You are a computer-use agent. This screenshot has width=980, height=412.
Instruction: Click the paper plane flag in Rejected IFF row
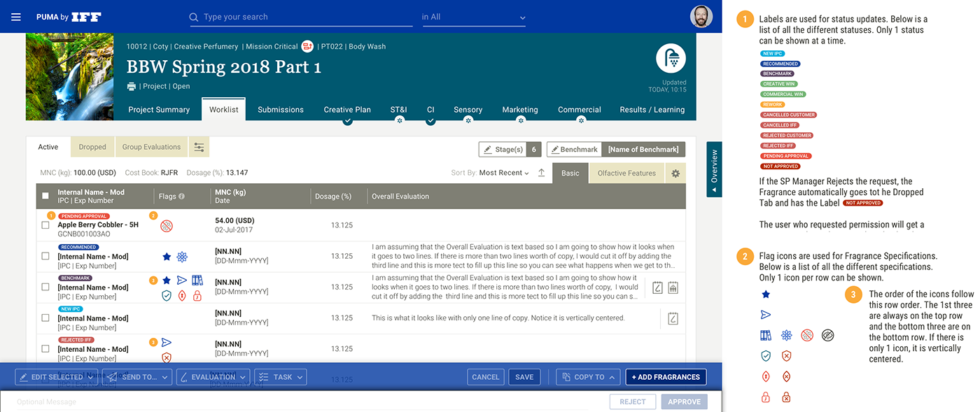tap(167, 342)
